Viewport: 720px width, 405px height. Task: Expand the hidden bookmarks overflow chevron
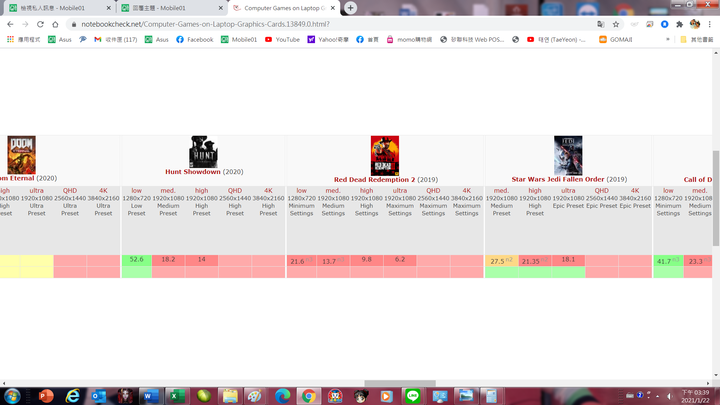(668, 39)
